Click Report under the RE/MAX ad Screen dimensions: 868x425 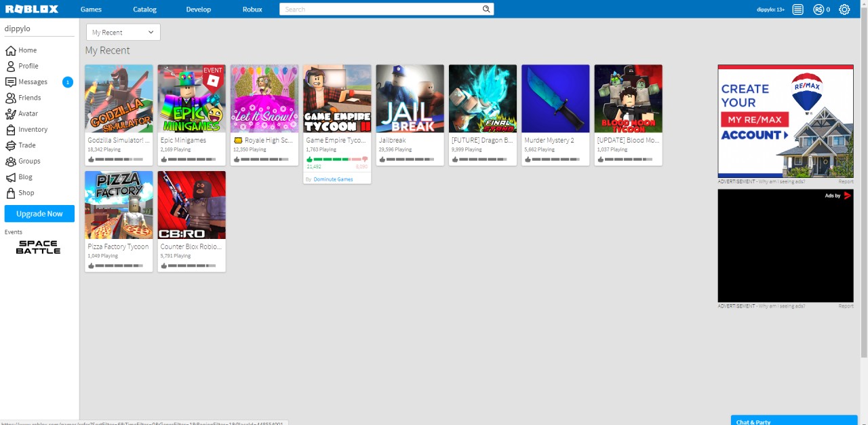coord(846,182)
